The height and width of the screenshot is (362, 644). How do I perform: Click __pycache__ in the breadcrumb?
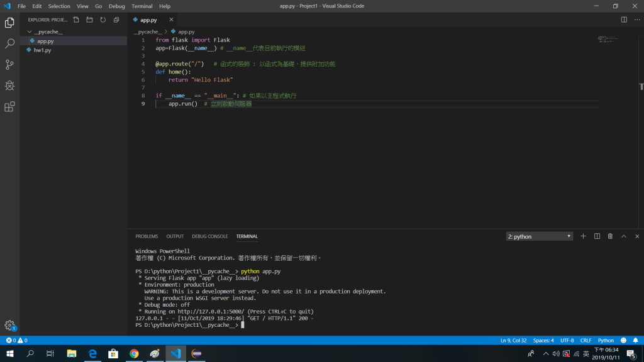point(148,31)
